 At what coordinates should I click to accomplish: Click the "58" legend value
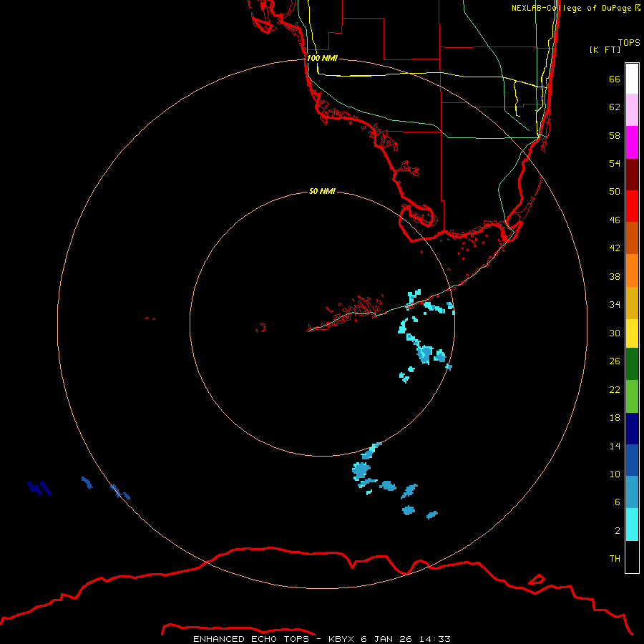tap(615, 135)
